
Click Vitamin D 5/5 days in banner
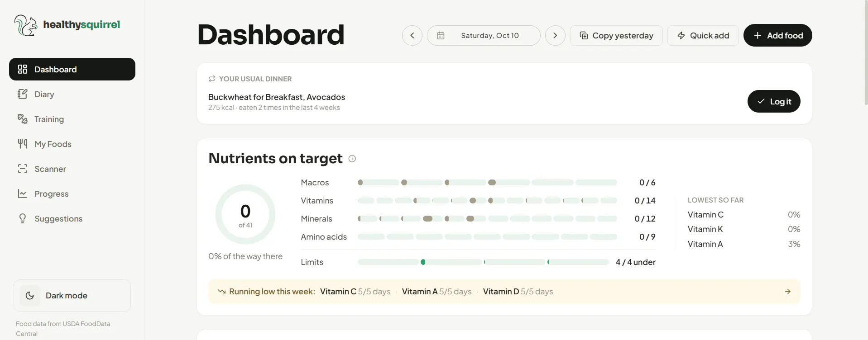pos(518,292)
